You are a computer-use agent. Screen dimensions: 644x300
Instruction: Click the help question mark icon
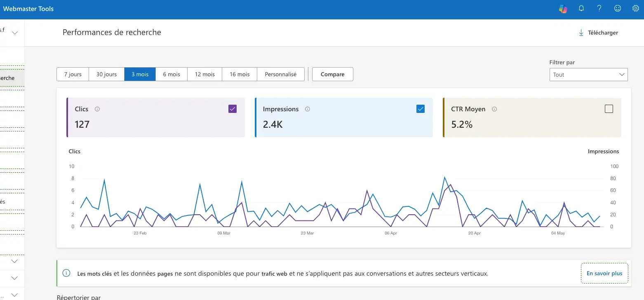click(x=599, y=9)
